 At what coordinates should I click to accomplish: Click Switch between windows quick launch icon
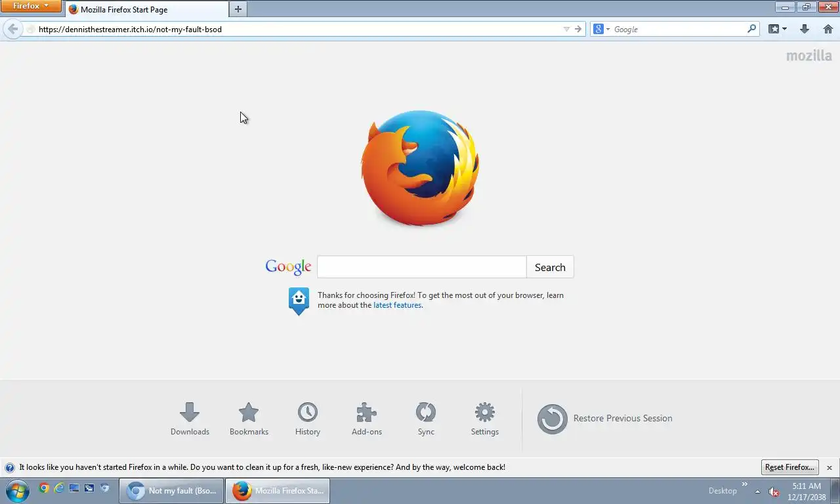pos(89,488)
